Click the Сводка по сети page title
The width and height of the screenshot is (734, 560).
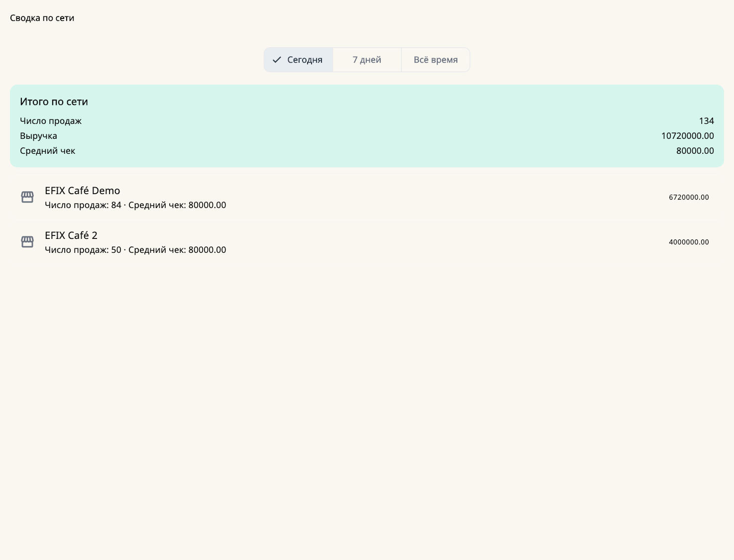pyautogui.click(x=42, y=18)
